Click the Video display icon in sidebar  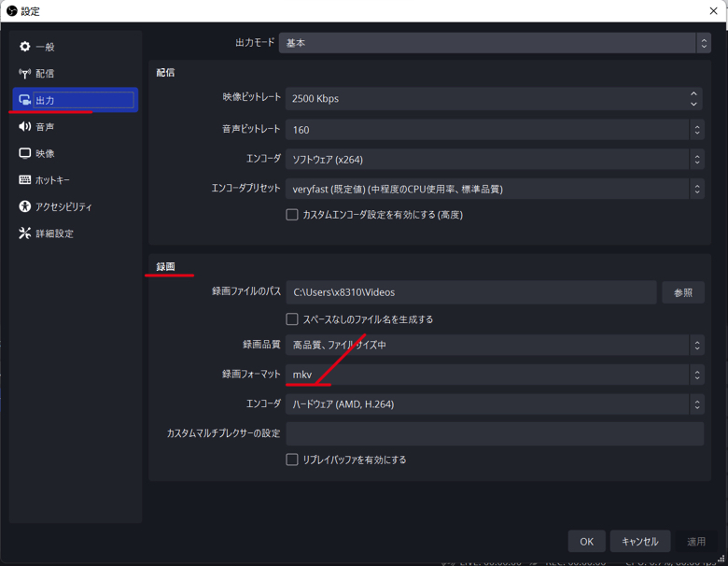pyautogui.click(x=24, y=153)
